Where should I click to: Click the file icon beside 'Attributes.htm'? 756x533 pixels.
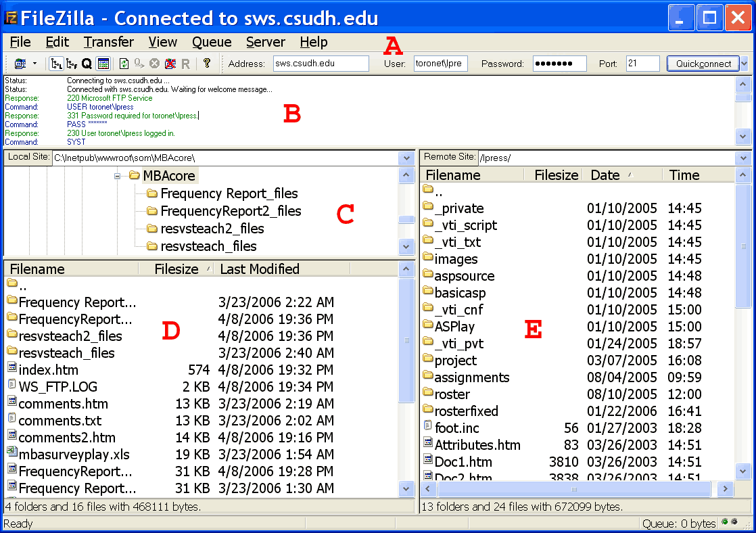pos(427,443)
